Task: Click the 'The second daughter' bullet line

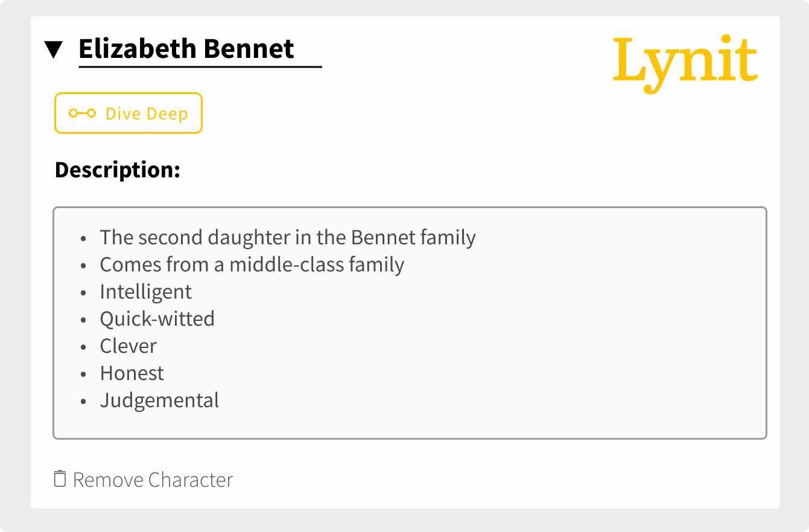Action: point(288,238)
